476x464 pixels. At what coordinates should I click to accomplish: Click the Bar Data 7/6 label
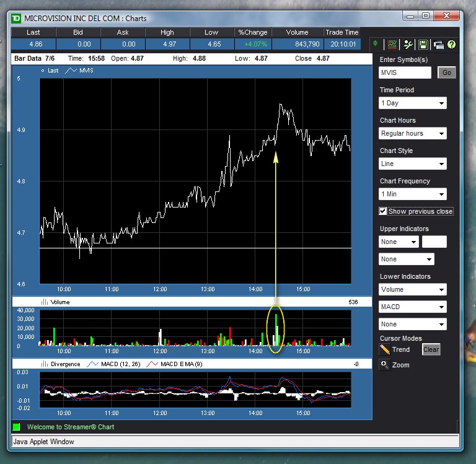click(x=34, y=58)
